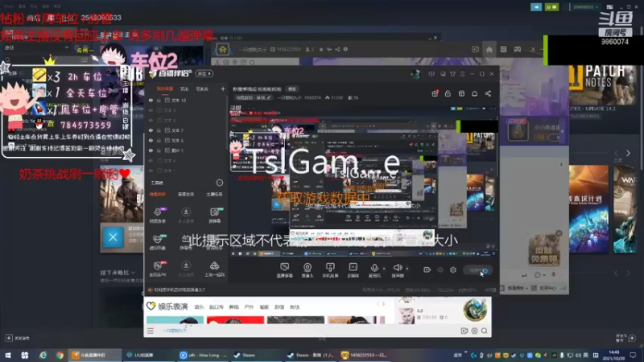The width and height of the screenshot is (644, 362).
Task: Click the lock icon in stream header
Action: pyautogui.click(x=448, y=93)
